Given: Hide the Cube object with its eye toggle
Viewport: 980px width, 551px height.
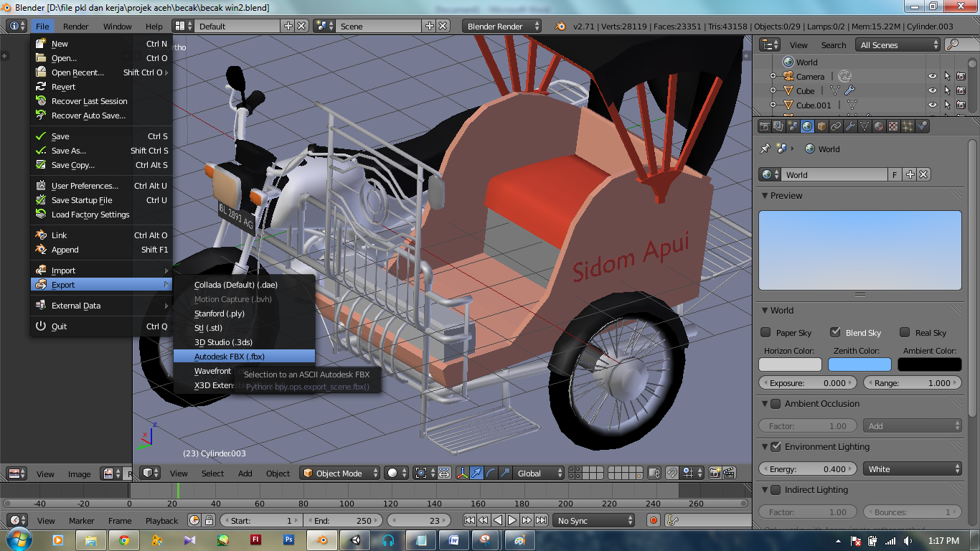Looking at the screenshot, I should 933,90.
